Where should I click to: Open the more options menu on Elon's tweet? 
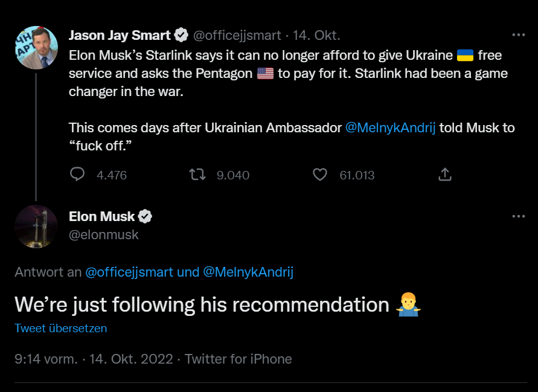pos(518,216)
